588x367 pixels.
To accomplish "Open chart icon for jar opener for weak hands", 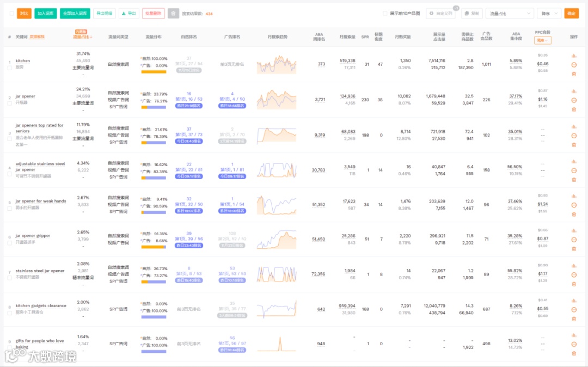I will (x=574, y=196).
